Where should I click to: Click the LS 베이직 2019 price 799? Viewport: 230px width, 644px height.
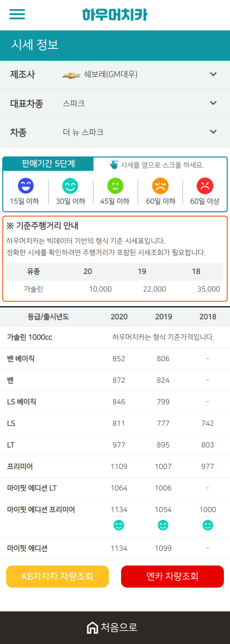pos(163,402)
